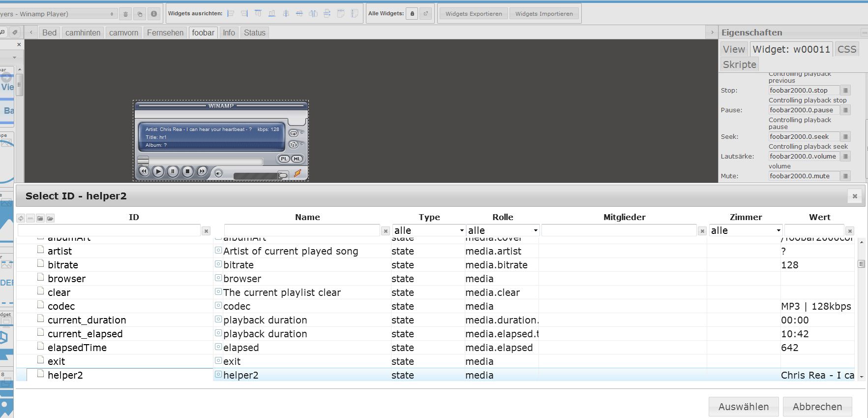Click the play button on the Winamp widget
This screenshot has height=418, width=868.
point(158,171)
